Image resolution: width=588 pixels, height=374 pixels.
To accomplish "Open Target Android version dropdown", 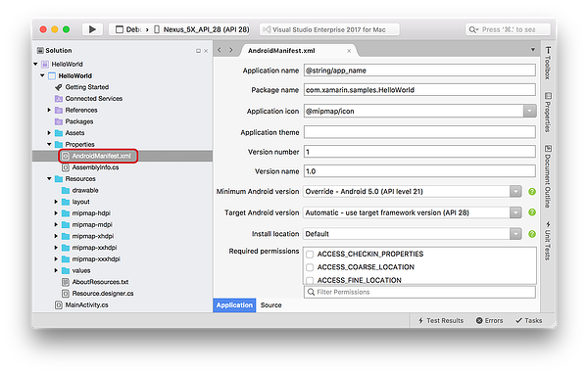I will (x=515, y=212).
